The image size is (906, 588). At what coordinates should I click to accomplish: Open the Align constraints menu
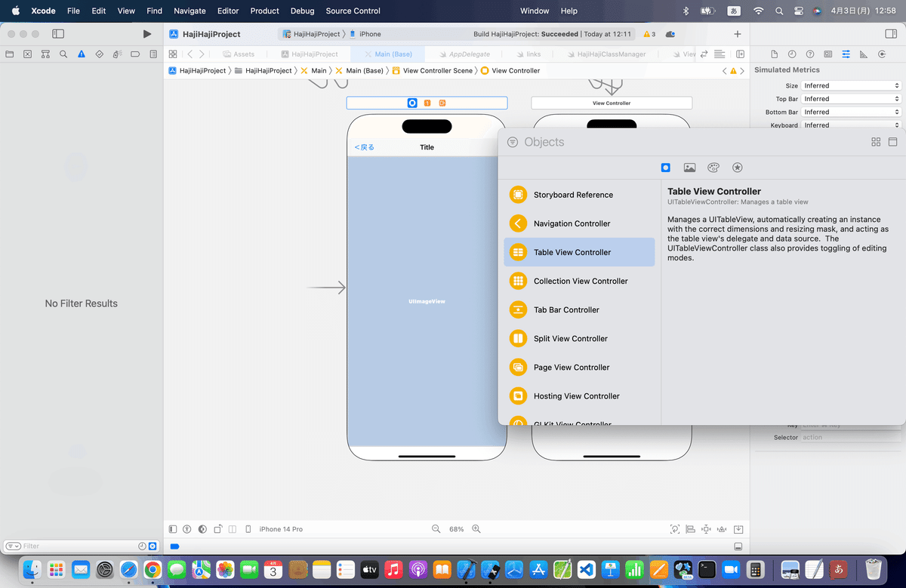click(690, 529)
